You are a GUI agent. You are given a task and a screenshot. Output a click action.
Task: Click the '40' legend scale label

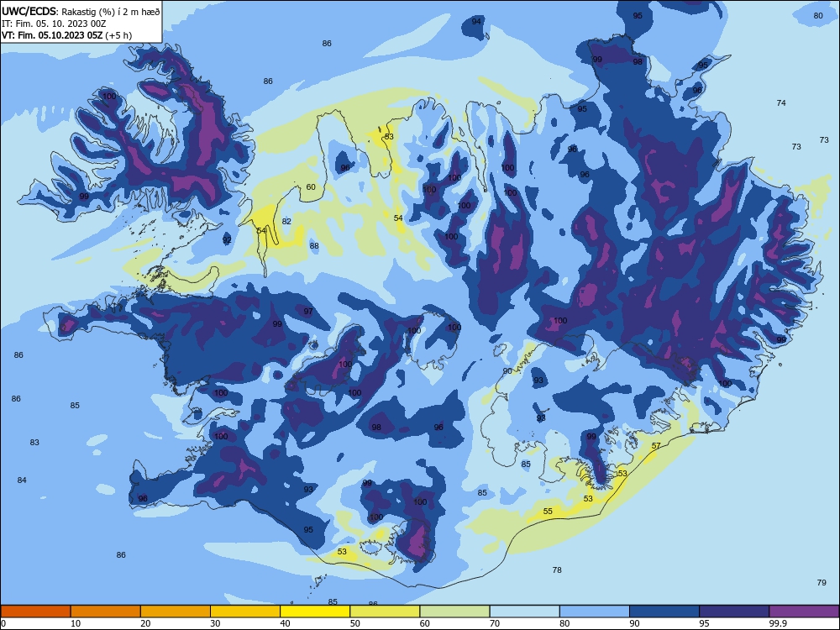(285, 623)
